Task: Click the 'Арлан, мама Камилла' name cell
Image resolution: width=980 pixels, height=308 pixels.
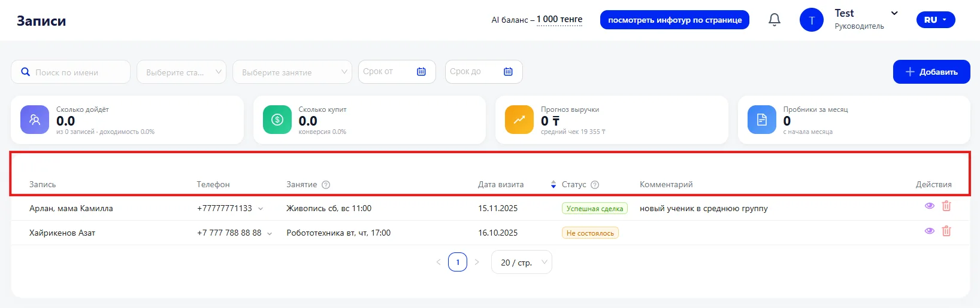Action: (x=71, y=208)
